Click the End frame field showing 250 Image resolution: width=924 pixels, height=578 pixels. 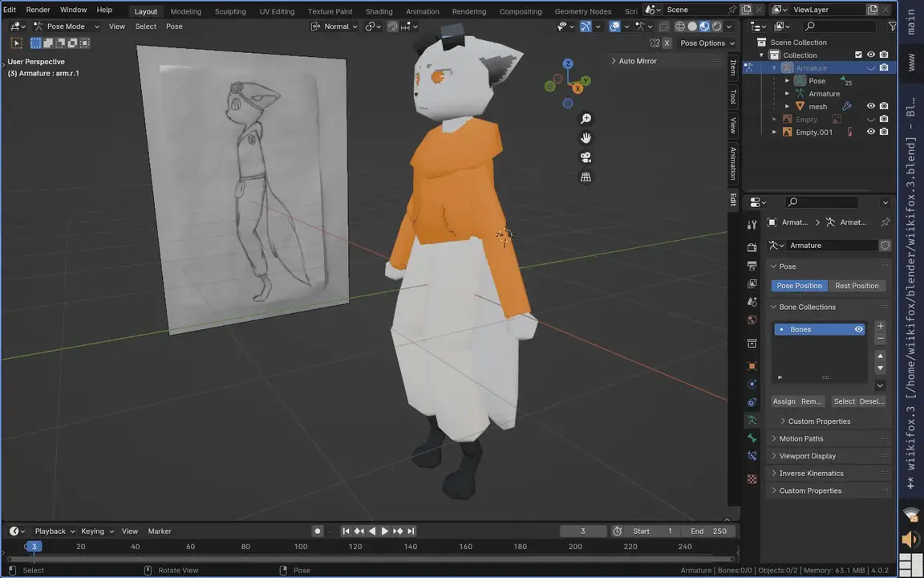tap(710, 531)
